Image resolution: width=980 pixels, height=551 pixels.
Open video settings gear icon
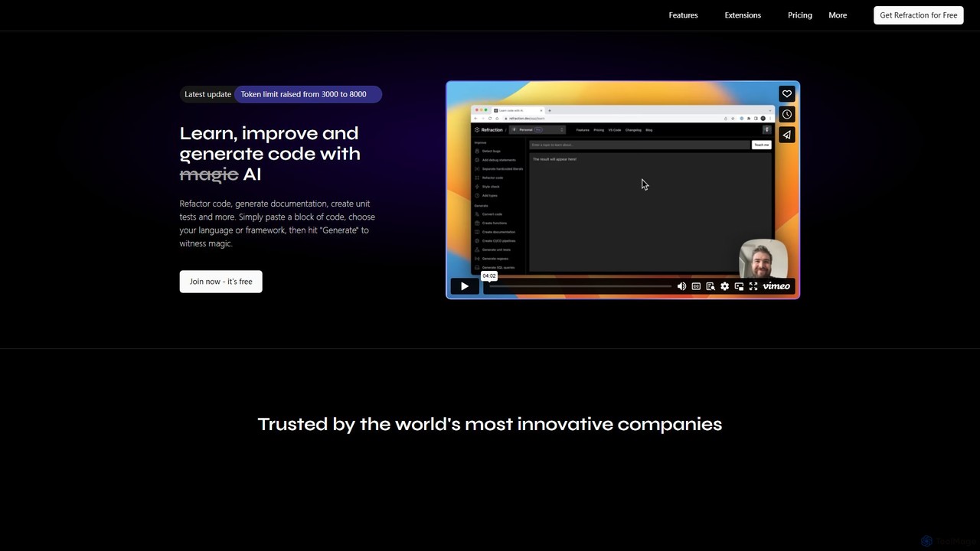click(x=724, y=286)
